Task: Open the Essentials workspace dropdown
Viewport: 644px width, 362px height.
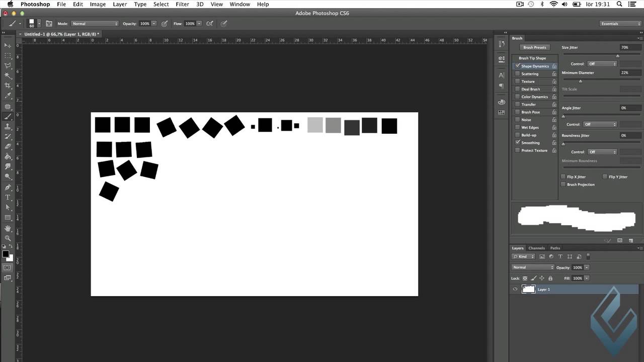Action: pos(620,24)
